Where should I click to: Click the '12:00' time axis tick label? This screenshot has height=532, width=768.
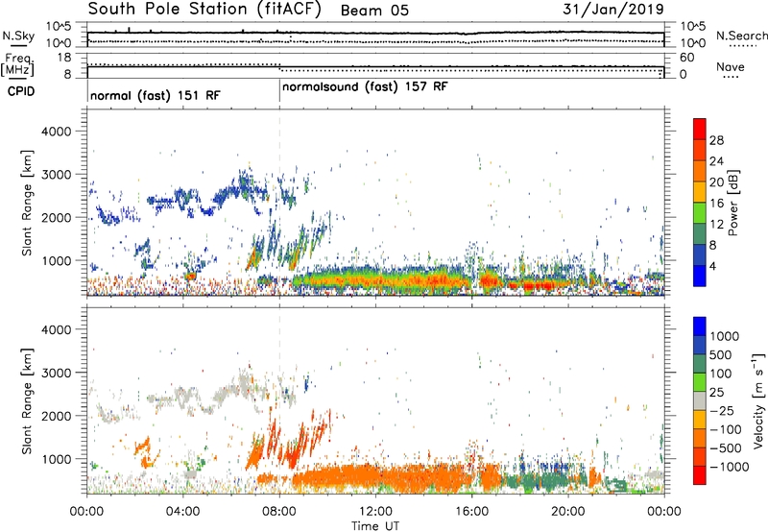pyautogui.click(x=375, y=512)
